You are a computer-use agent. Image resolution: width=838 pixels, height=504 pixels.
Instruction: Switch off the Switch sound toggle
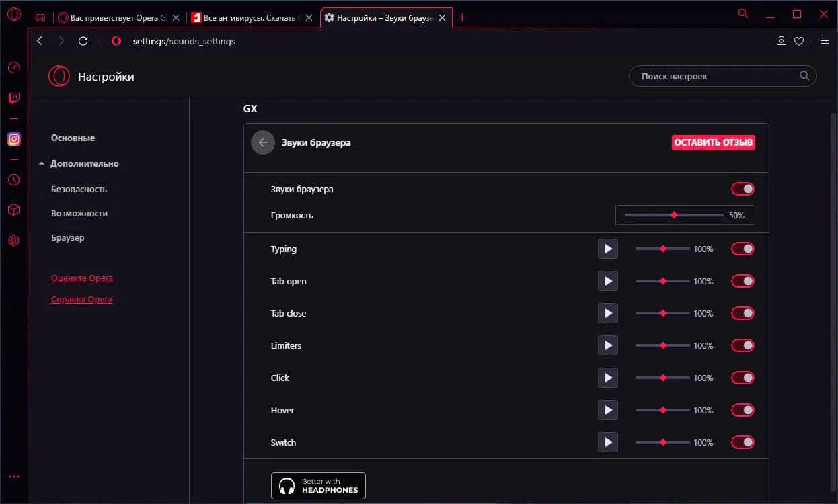point(742,442)
